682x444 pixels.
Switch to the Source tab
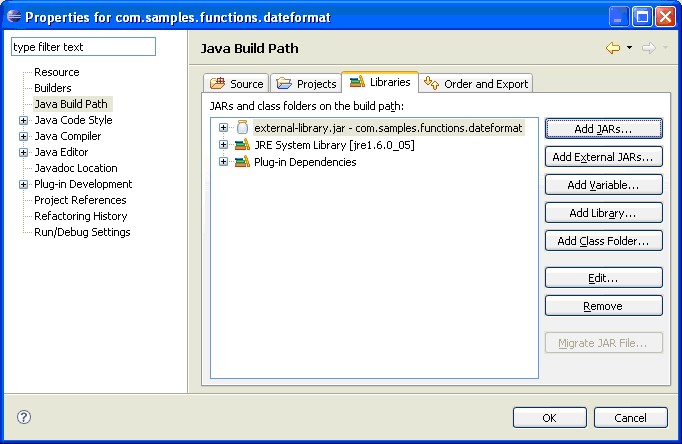[237, 84]
